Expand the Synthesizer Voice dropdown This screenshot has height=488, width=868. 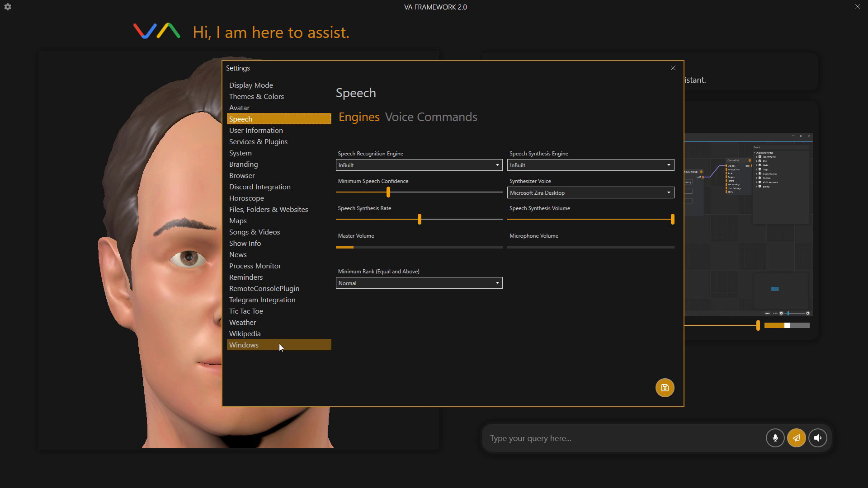[x=590, y=192]
